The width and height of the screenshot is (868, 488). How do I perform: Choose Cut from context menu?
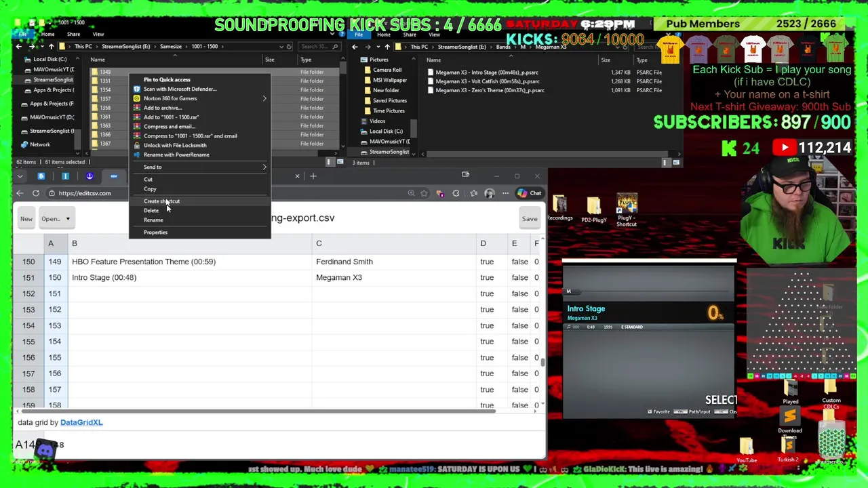[148, 180]
